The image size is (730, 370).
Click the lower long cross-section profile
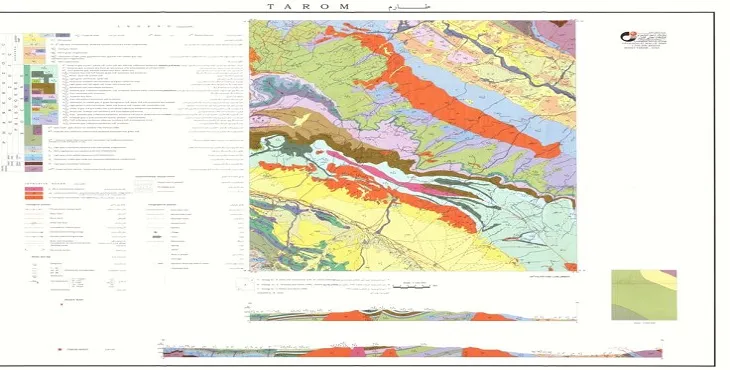(x=412, y=351)
